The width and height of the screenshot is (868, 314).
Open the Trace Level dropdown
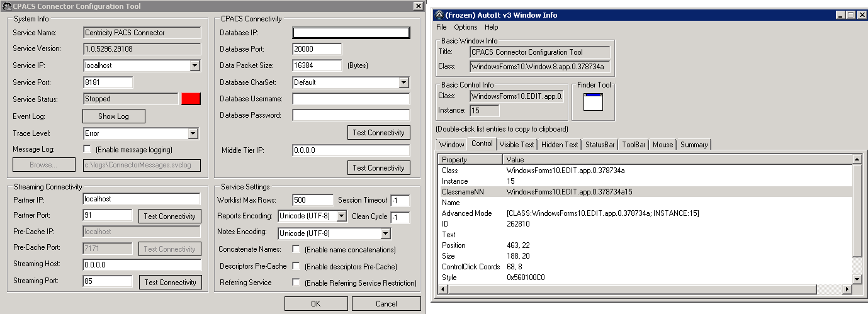pyautogui.click(x=193, y=133)
